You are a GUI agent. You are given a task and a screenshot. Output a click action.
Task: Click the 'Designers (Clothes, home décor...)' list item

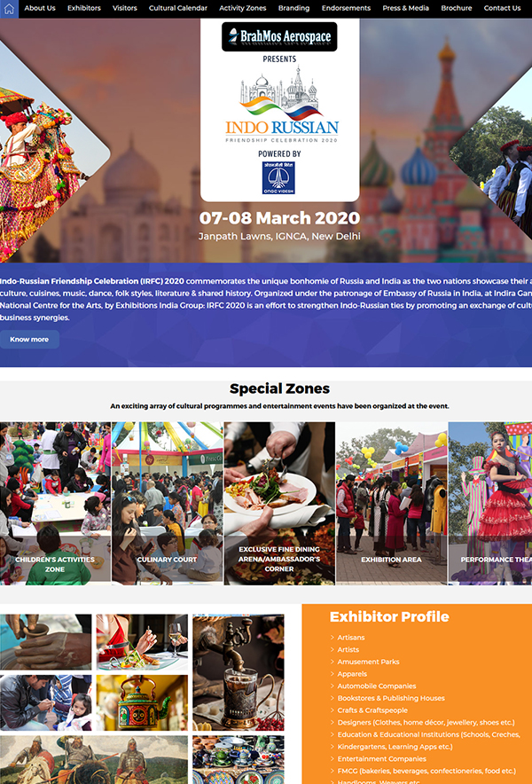pyautogui.click(x=426, y=723)
